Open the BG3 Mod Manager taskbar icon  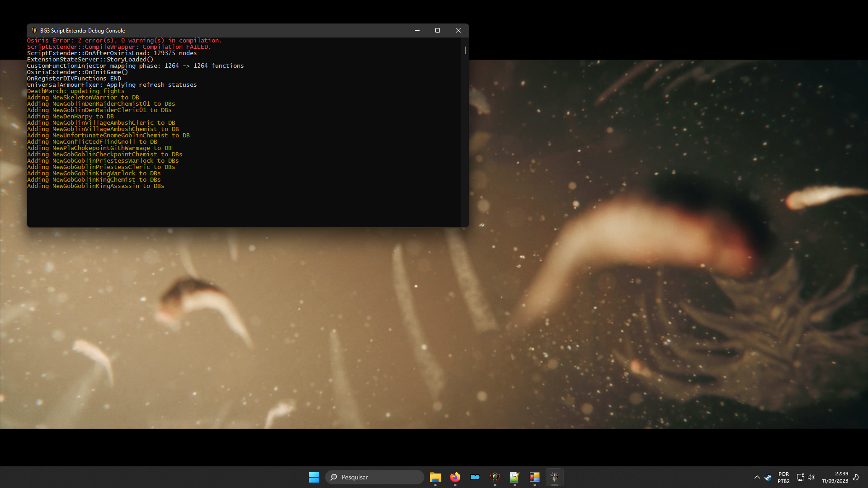click(495, 477)
